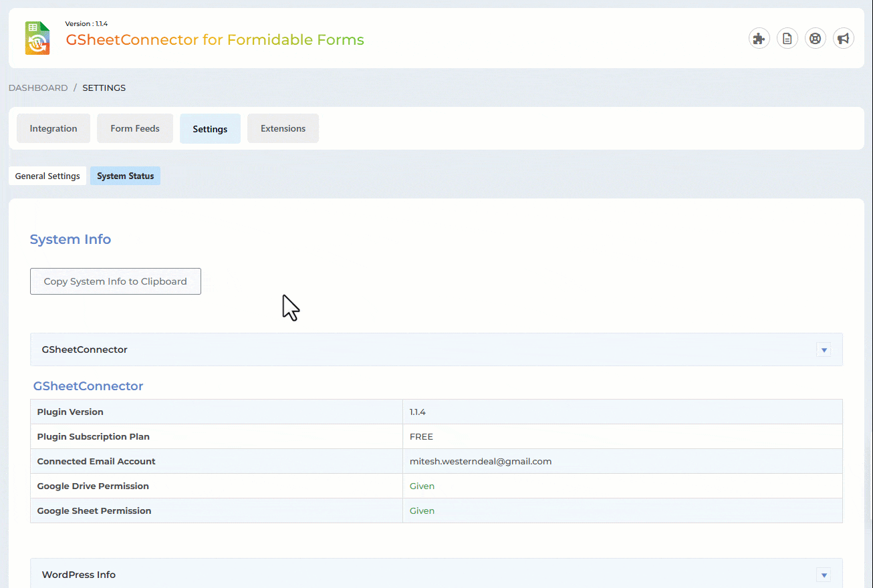
Task: Select the System Status sub-tab
Action: point(125,176)
